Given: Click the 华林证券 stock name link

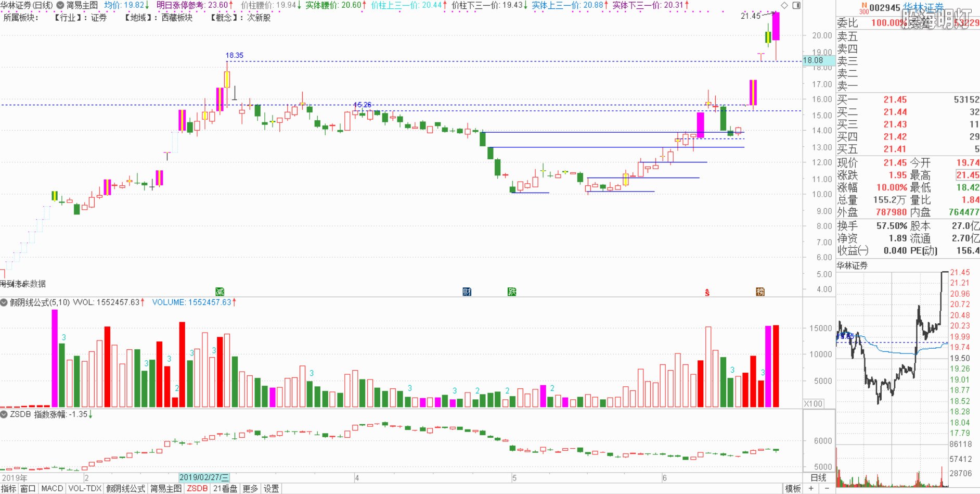Looking at the screenshot, I should tap(923, 8).
